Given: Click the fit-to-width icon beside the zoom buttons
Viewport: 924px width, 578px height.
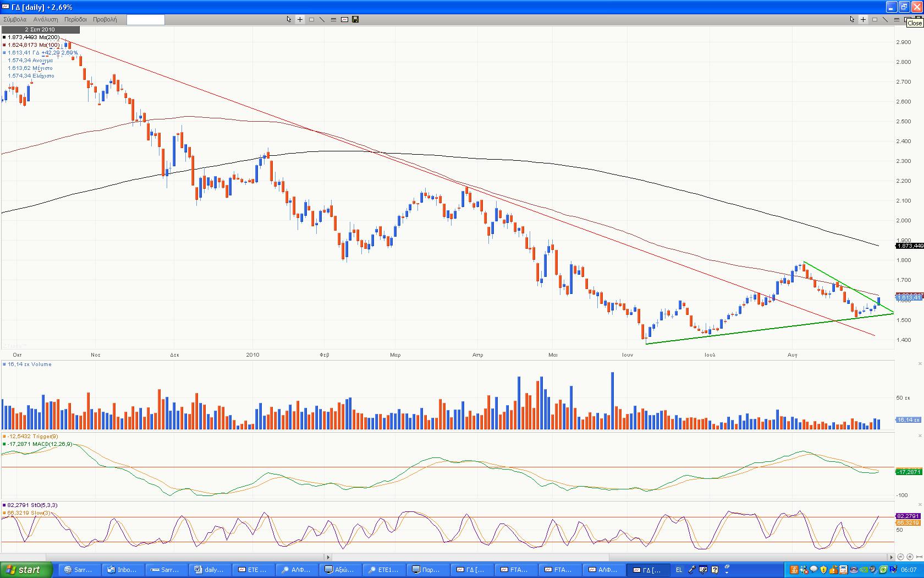Looking at the screenshot, I should click(919, 557).
